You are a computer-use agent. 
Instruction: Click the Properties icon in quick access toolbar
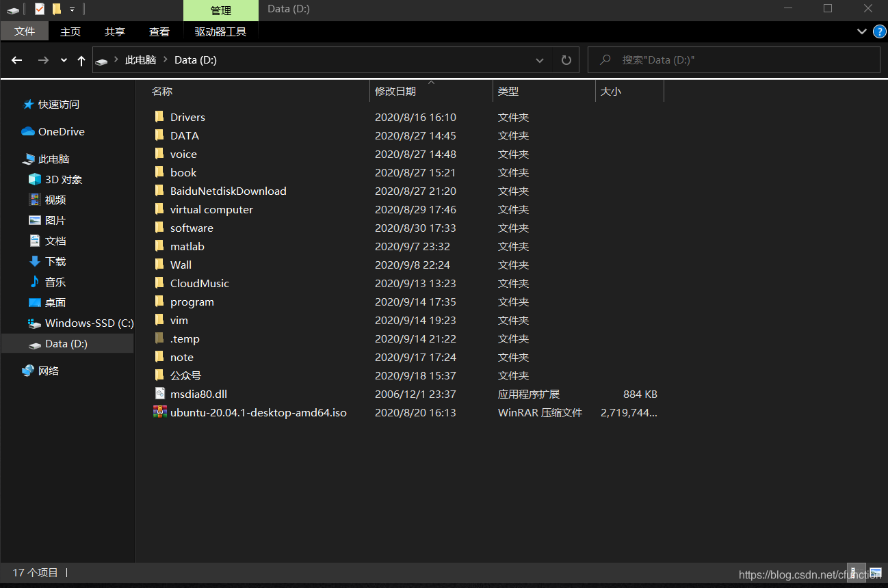pos(39,9)
